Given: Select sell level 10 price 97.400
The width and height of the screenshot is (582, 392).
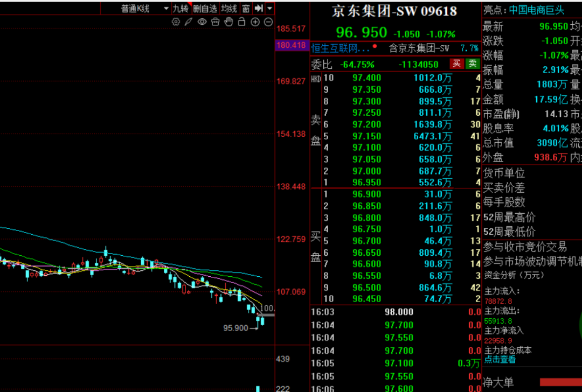Looking at the screenshot, I should (367, 78).
